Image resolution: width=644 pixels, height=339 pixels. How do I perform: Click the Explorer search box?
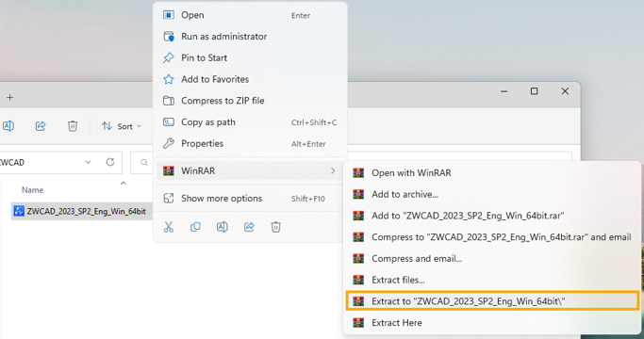[x=141, y=163]
